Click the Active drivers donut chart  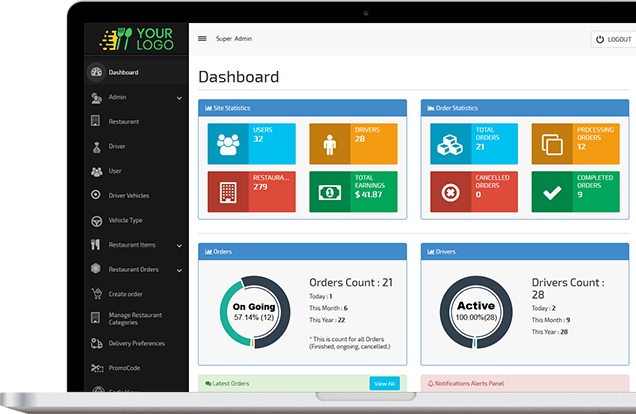pyautogui.click(x=476, y=312)
